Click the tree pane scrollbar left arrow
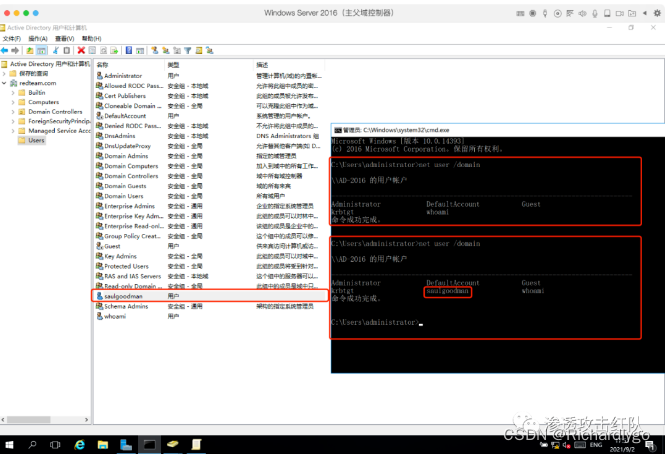The width and height of the screenshot is (666, 454). tap(3, 420)
